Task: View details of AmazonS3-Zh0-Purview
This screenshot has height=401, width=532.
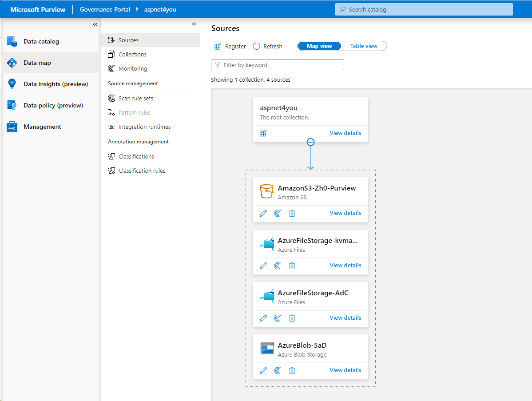Action: click(345, 213)
